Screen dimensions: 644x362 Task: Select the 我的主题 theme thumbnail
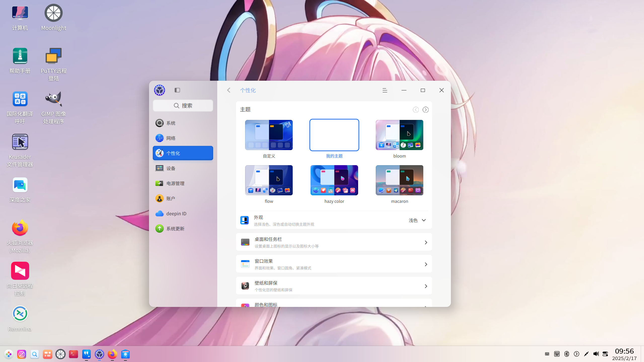[x=334, y=135]
